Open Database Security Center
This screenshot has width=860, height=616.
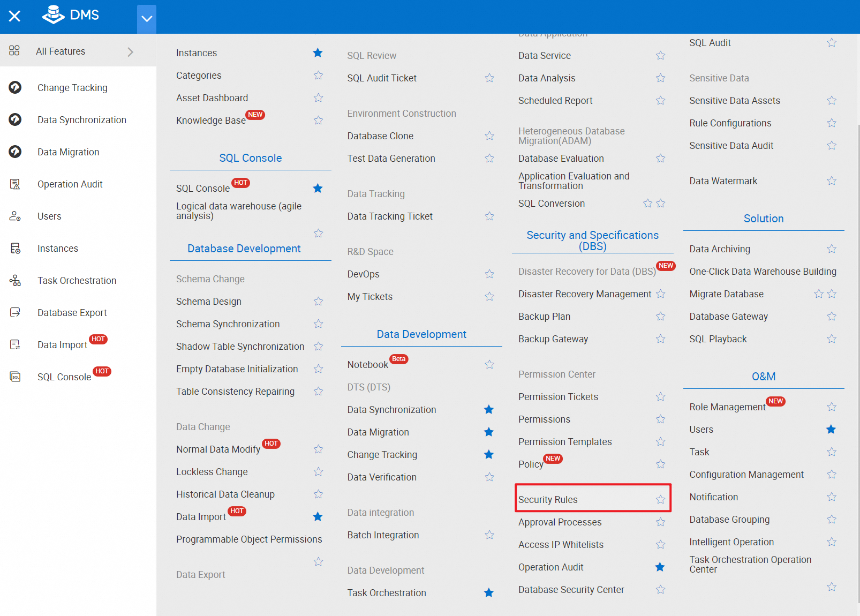coord(571,589)
